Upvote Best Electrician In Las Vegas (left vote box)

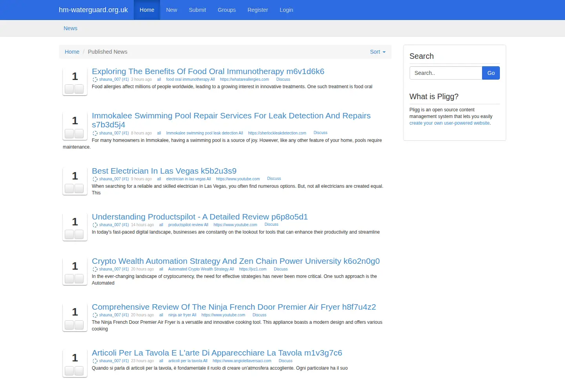69,189
